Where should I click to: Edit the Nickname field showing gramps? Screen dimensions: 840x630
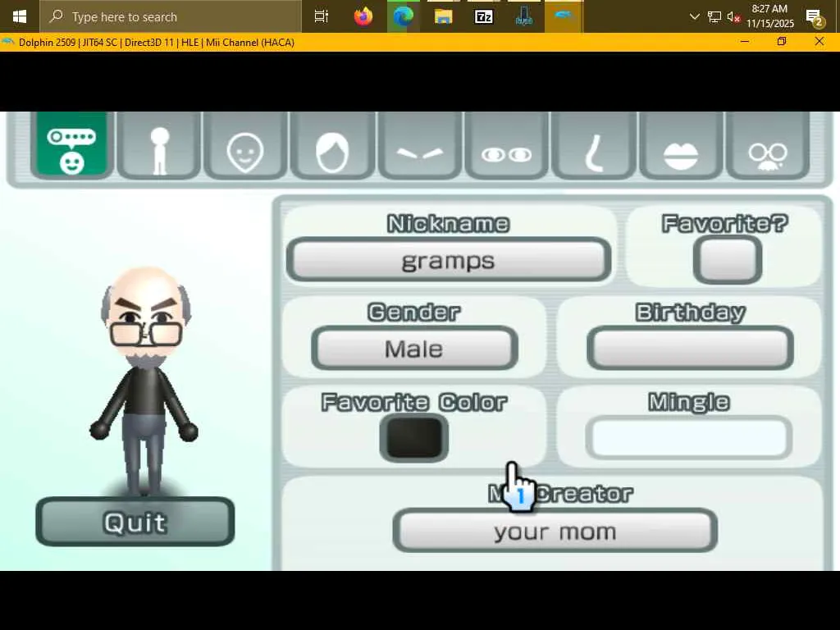pos(449,260)
